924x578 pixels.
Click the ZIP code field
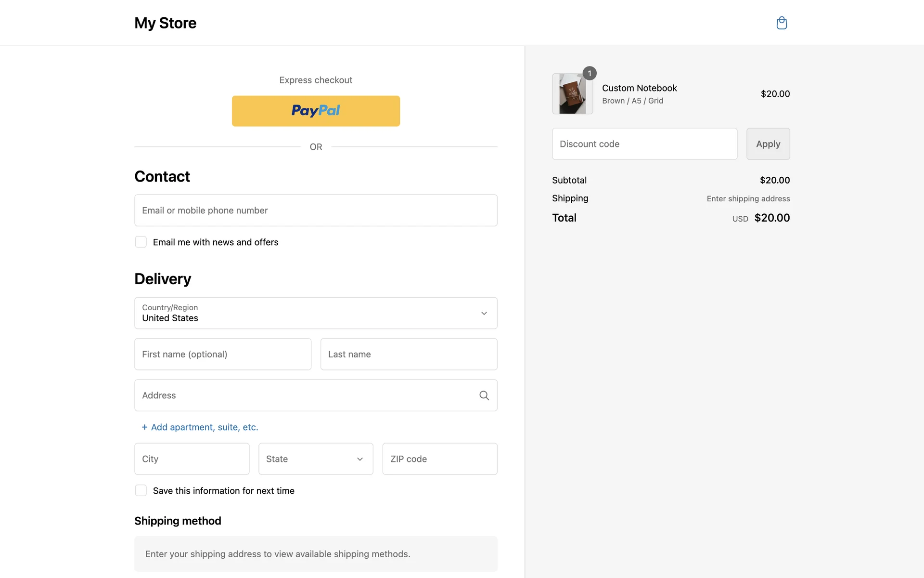pos(439,459)
